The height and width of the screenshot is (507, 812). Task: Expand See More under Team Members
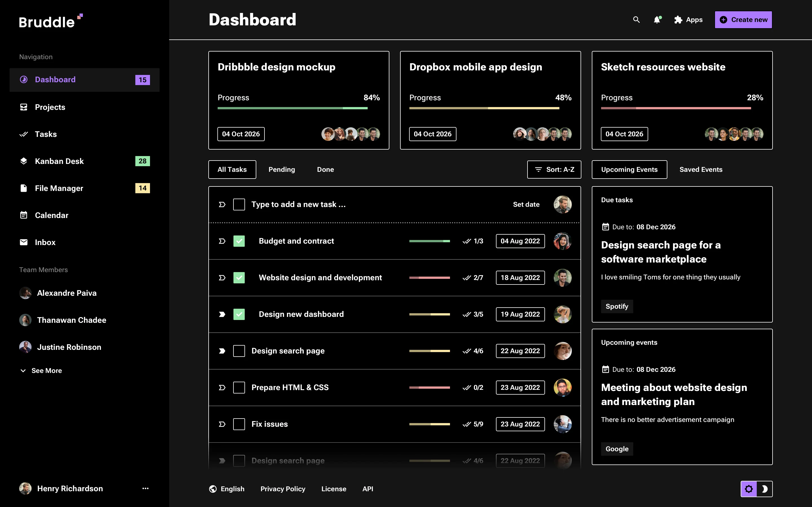(x=40, y=370)
